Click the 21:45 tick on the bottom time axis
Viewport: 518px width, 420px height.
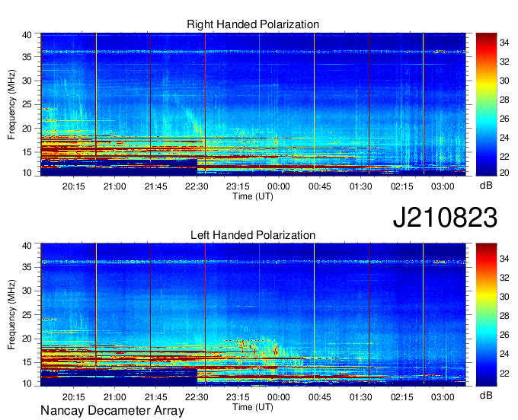pyautogui.click(x=155, y=397)
